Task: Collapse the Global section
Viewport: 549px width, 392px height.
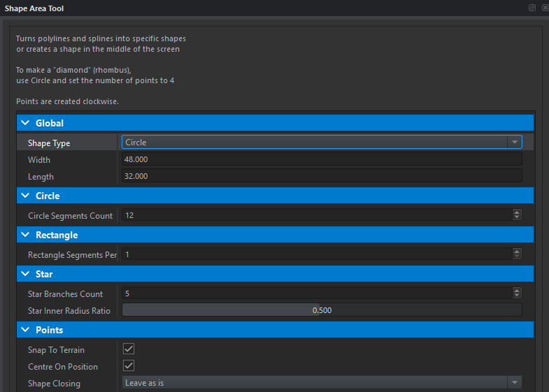Action: tap(26, 123)
